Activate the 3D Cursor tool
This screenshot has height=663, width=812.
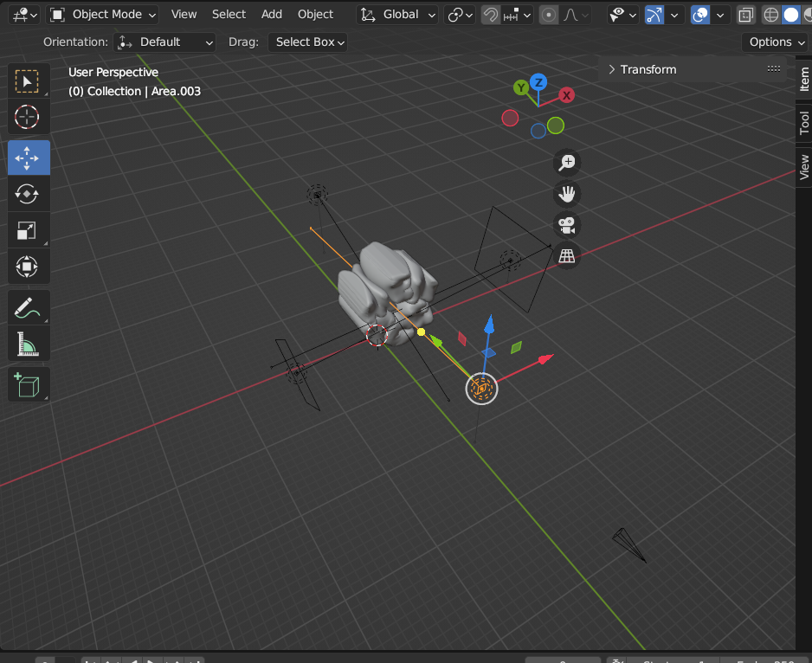pos(27,117)
